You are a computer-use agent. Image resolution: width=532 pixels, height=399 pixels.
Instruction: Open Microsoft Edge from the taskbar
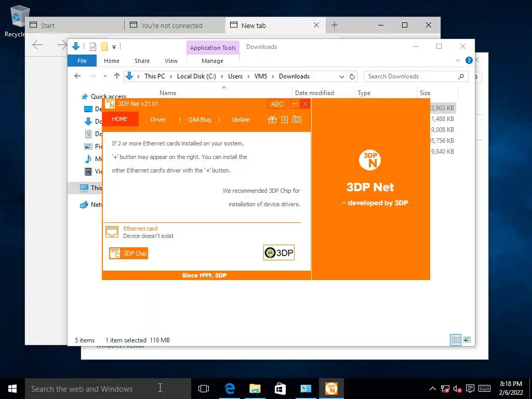click(230, 389)
